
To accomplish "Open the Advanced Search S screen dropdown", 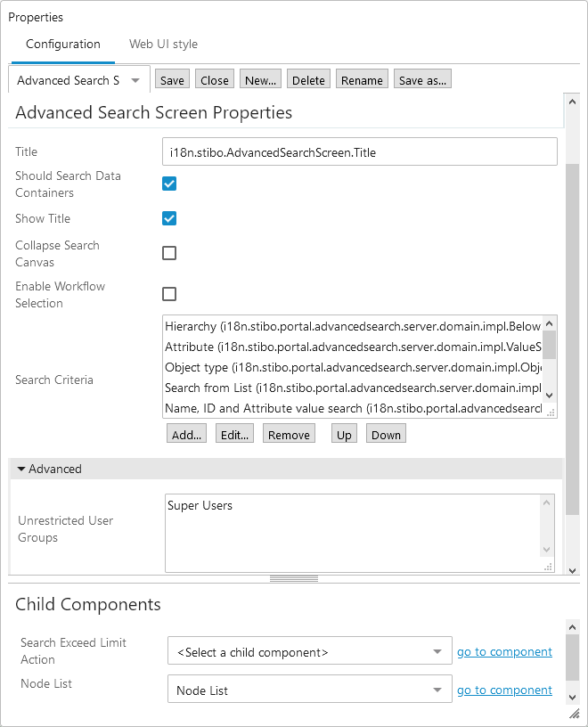I will point(135,80).
